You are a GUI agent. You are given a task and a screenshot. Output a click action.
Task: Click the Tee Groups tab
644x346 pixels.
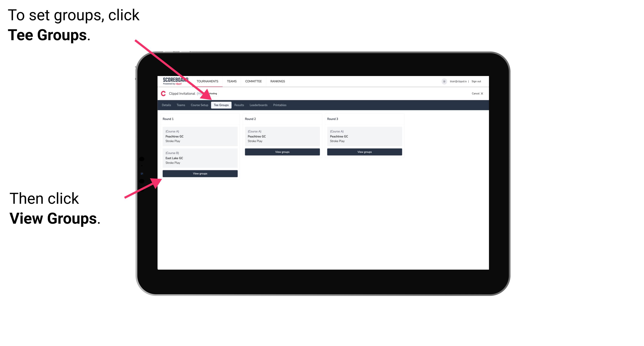(221, 105)
